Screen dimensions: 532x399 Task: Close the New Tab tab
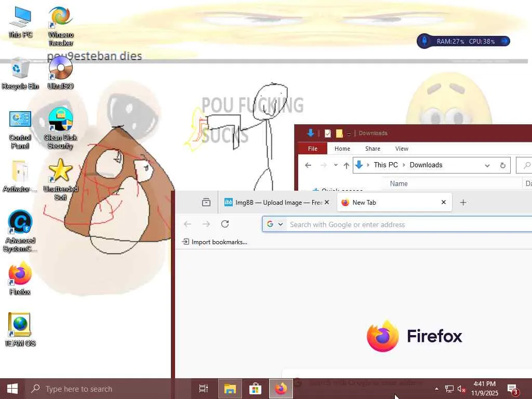point(444,202)
